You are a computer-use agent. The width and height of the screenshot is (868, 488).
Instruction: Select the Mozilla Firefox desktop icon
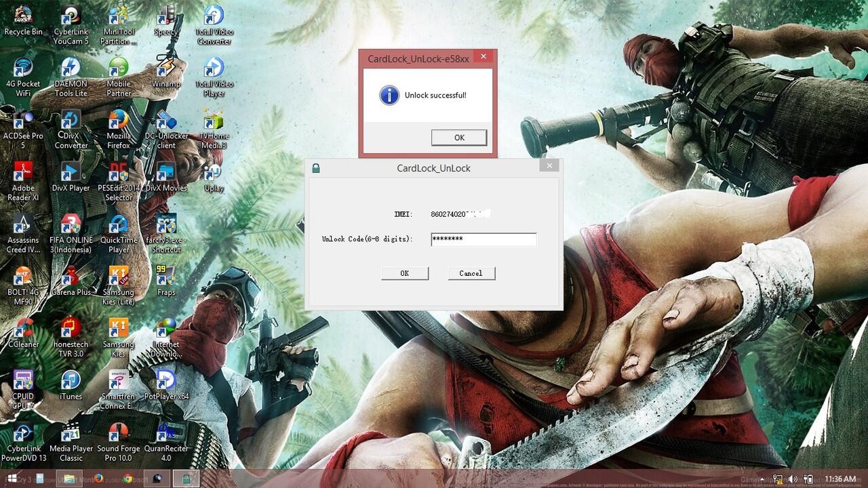[119, 130]
